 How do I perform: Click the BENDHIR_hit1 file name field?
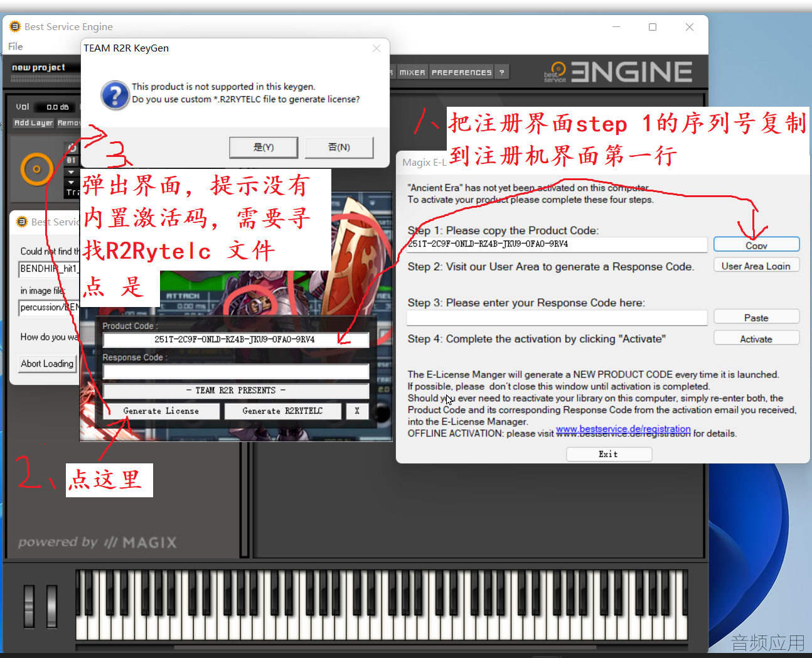[49, 269]
